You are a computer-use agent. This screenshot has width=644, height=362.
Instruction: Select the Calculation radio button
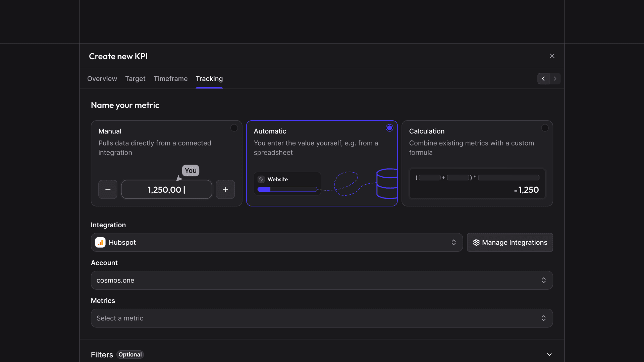(545, 128)
